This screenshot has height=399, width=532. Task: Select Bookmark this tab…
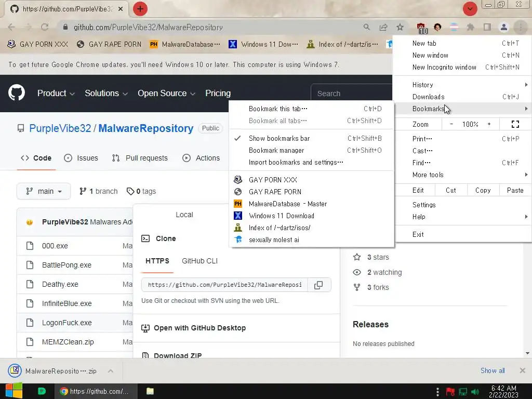click(x=311, y=109)
